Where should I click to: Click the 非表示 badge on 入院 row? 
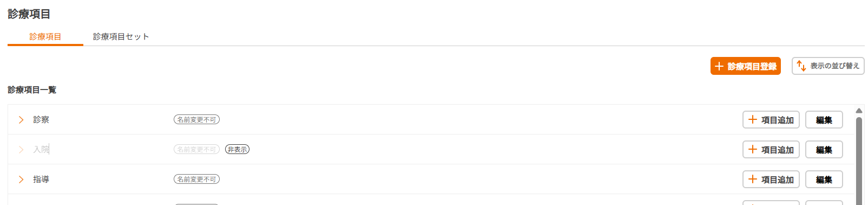pyautogui.click(x=238, y=149)
